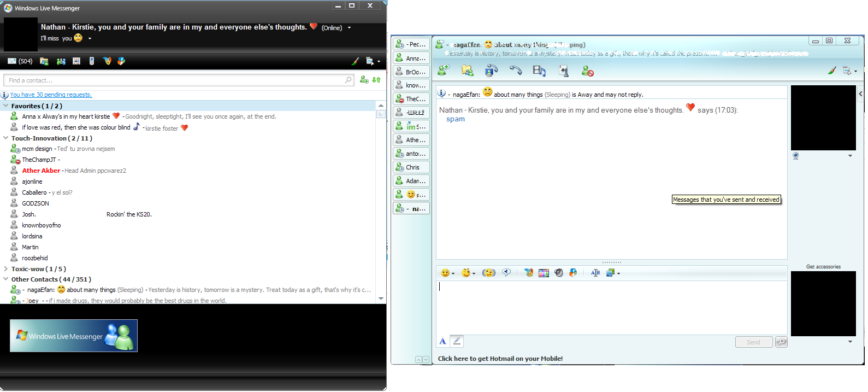868x392 pixels.
Task: Open the 30 pending requests link
Action: point(51,95)
